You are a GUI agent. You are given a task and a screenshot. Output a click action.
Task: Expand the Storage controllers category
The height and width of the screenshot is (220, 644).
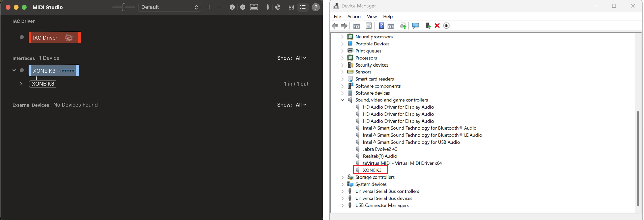coord(342,177)
